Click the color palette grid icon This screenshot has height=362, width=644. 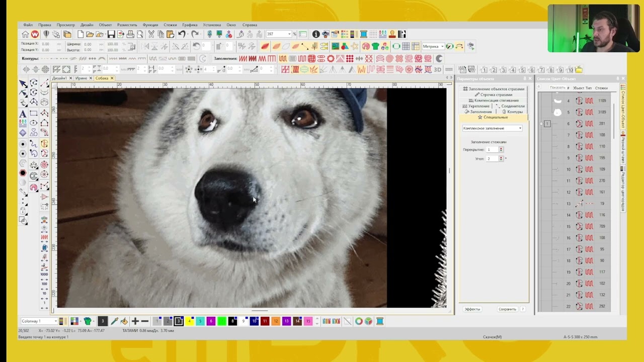(74, 321)
